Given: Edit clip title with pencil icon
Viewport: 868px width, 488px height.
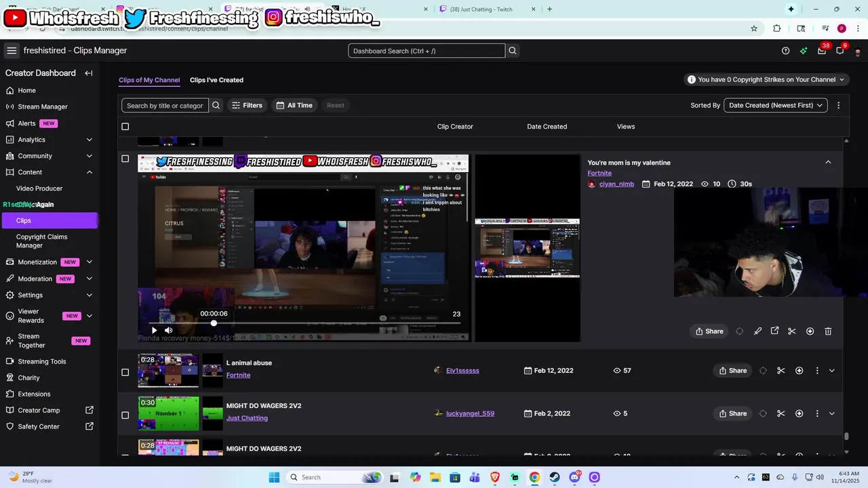Looking at the screenshot, I should (757, 331).
